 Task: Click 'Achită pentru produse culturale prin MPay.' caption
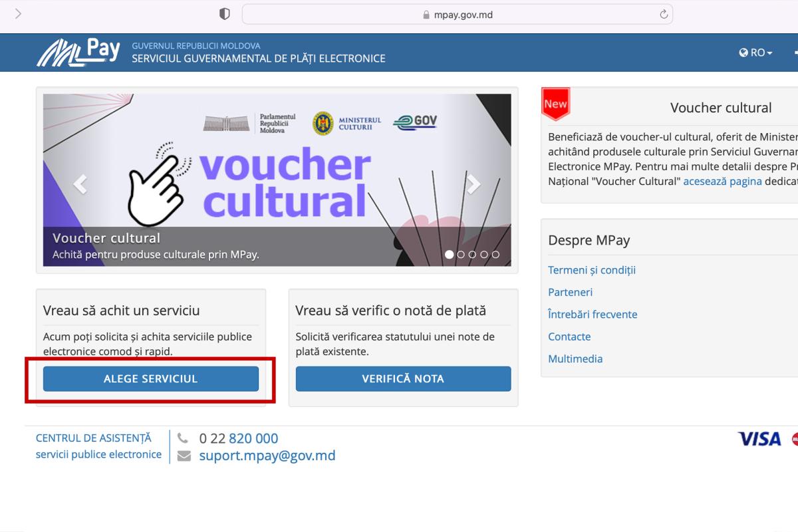(x=156, y=255)
